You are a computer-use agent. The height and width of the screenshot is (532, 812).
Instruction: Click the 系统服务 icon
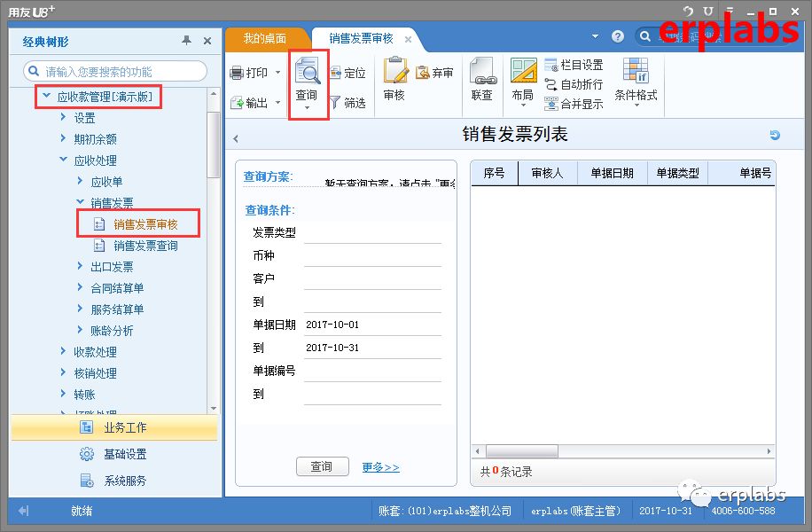pos(87,481)
